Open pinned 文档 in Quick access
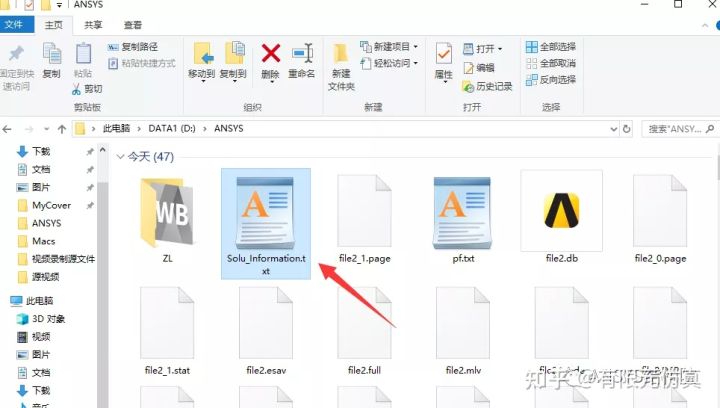 (x=41, y=169)
